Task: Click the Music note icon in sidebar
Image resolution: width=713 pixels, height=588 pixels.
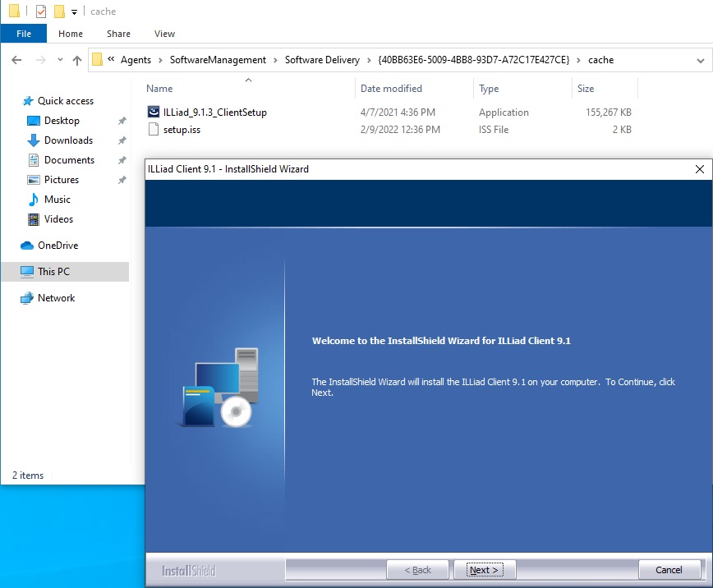Action: pyautogui.click(x=34, y=200)
